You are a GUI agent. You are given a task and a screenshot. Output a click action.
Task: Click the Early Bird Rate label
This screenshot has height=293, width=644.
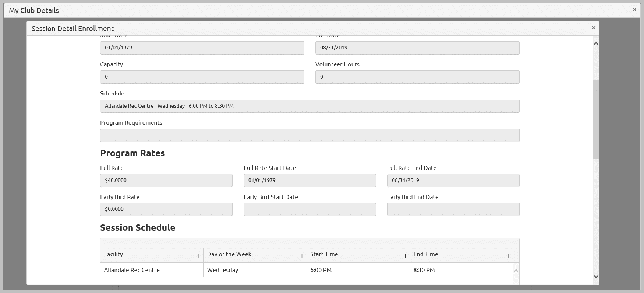tap(120, 197)
